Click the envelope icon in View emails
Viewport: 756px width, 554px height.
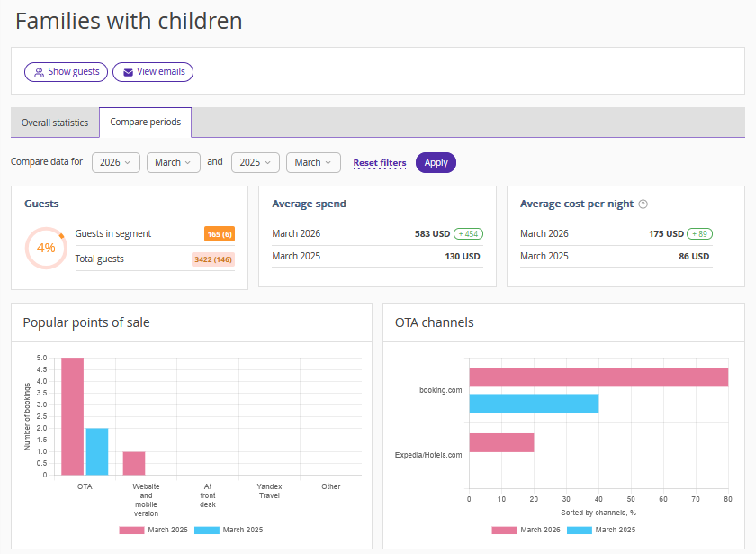point(128,72)
